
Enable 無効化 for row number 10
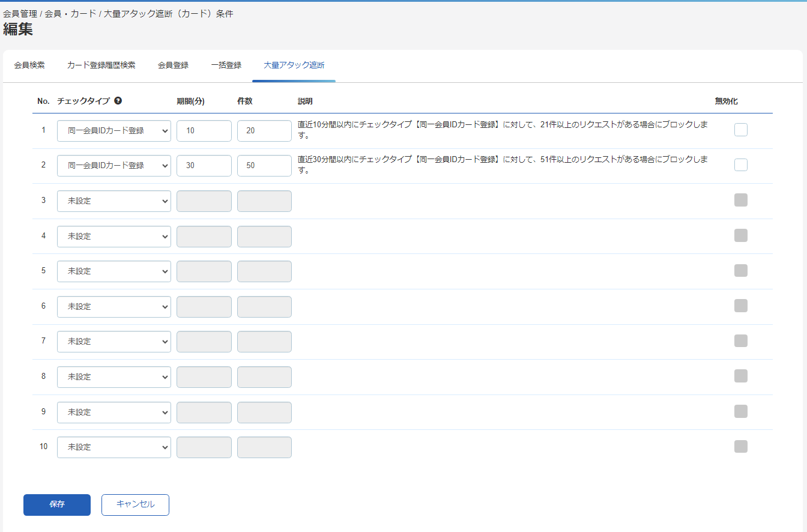coord(740,446)
